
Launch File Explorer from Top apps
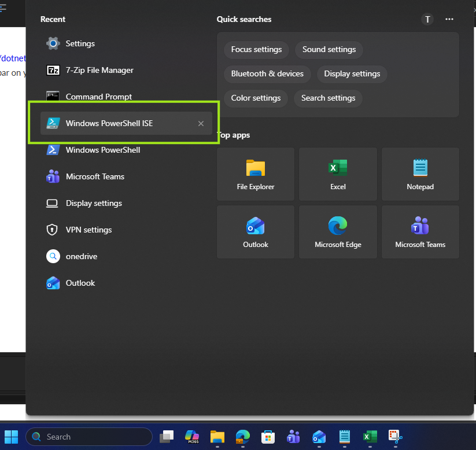coord(256,174)
